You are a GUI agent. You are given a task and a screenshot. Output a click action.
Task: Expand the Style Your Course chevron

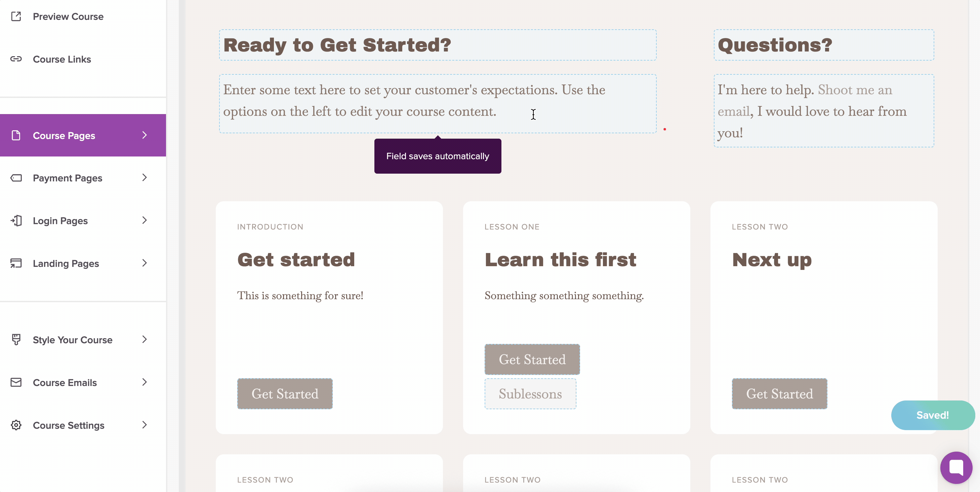pos(145,339)
